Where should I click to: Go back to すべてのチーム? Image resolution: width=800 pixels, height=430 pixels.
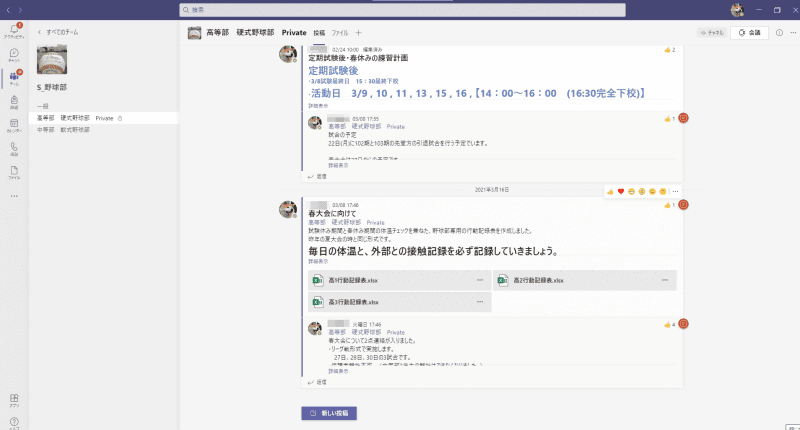coord(58,32)
